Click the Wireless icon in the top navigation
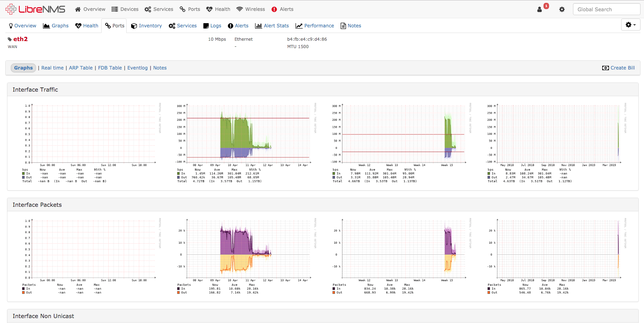Screen dimensions: 644x323 239,9
